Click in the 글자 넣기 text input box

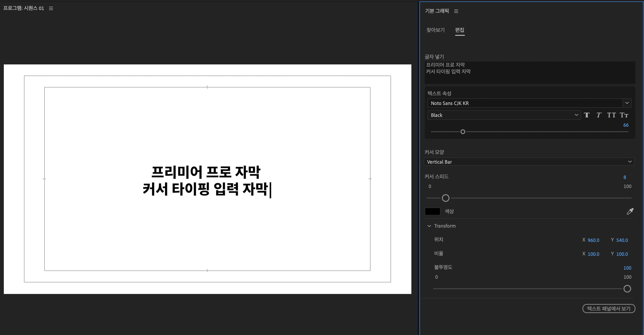pyautogui.click(x=530, y=73)
